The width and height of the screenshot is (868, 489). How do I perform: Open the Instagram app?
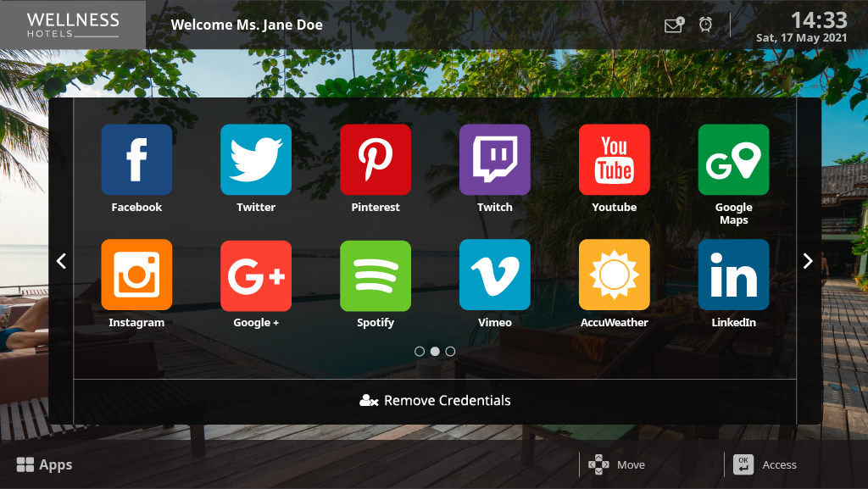[136, 275]
